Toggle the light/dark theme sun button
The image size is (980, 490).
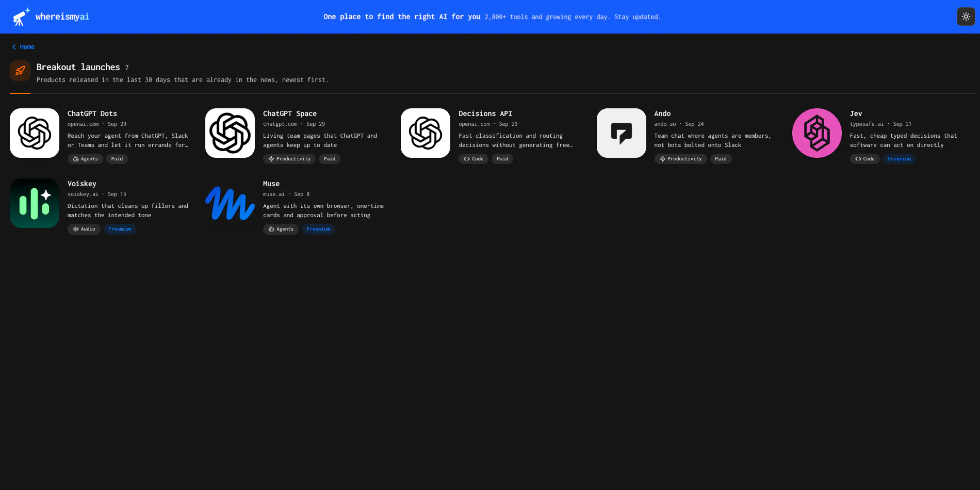(966, 17)
